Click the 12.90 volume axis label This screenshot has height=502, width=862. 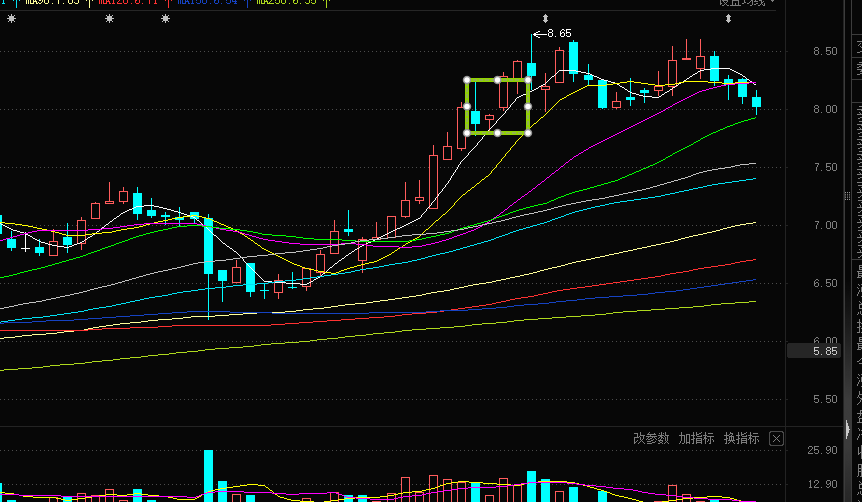822,484
